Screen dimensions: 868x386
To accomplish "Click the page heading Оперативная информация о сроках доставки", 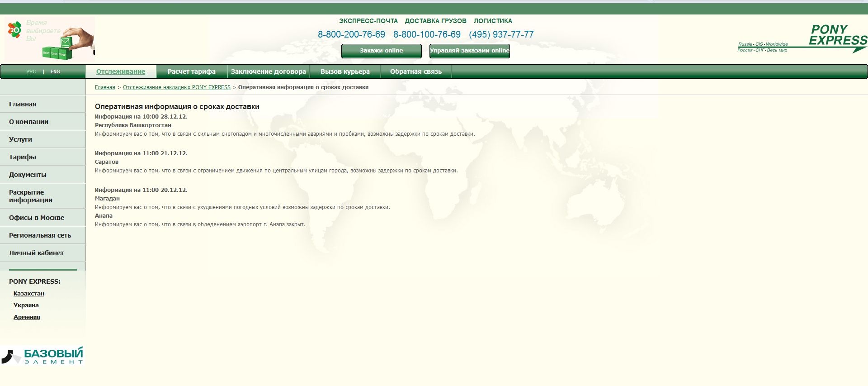I will pyautogui.click(x=177, y=107).
